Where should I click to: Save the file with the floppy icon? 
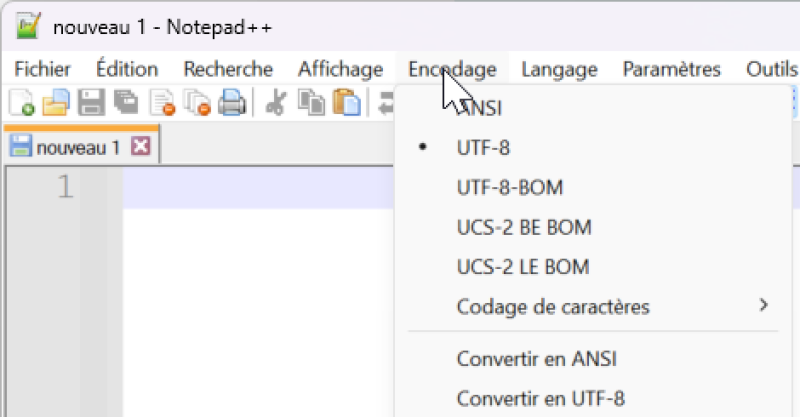pyautogui.click(x=91, y=103)
